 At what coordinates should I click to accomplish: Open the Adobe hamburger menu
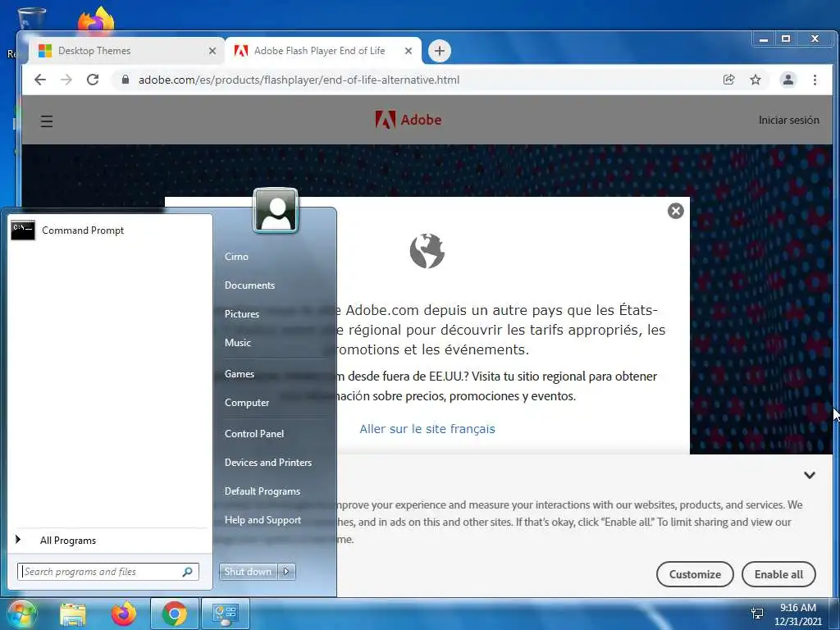point(47,121)
